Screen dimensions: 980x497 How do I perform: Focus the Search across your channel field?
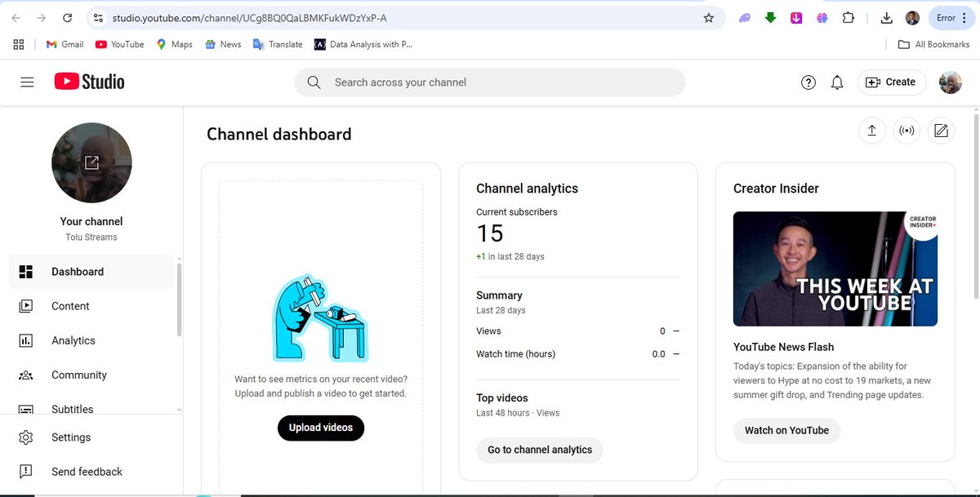tap(490, 82)
